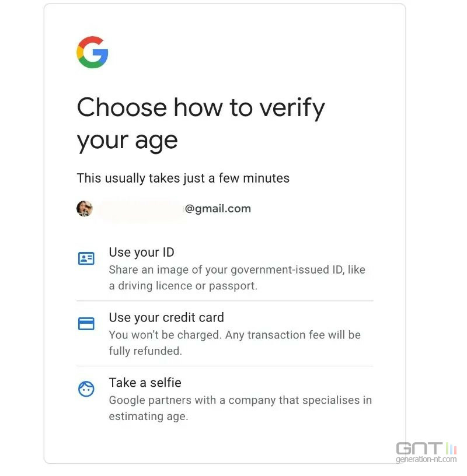
Task: Select the Use your ID option
Action: [142, 253]
